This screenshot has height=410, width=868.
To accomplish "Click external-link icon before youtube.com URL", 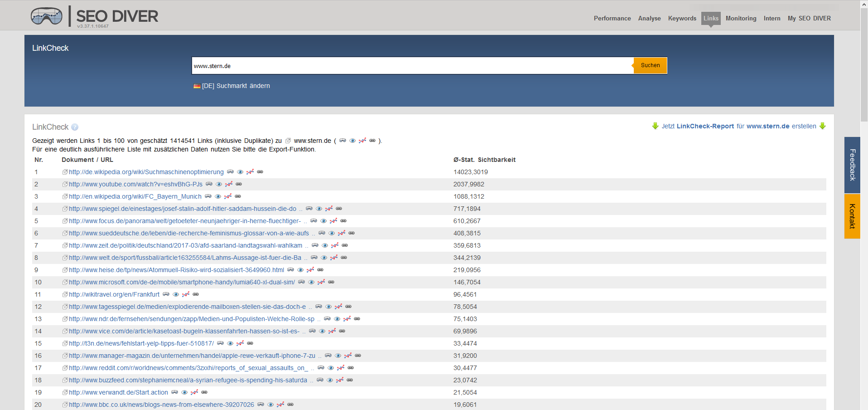I will click(x=65, y=184).
